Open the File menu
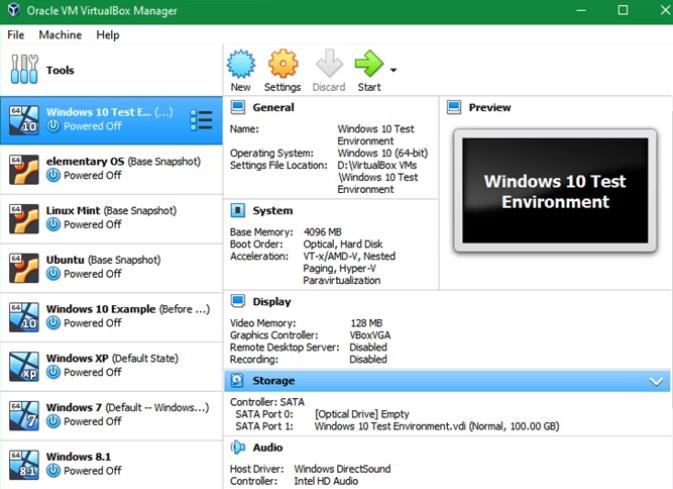 point(16,35)
